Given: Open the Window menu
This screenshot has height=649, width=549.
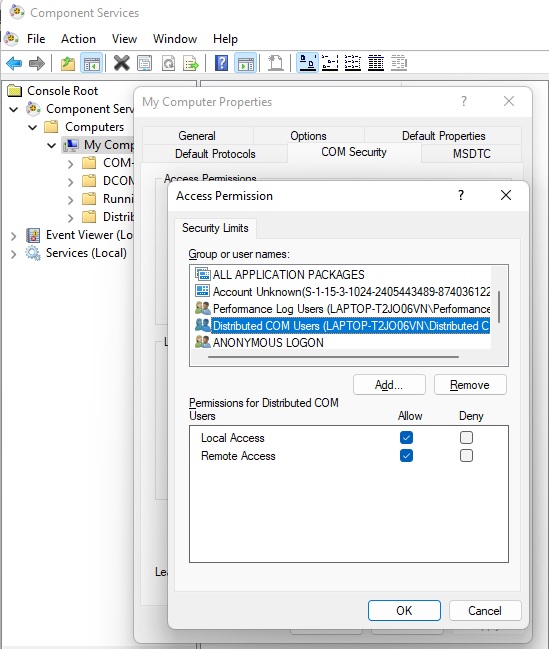Looking at the screenshot, I should (x=175, y=39).
